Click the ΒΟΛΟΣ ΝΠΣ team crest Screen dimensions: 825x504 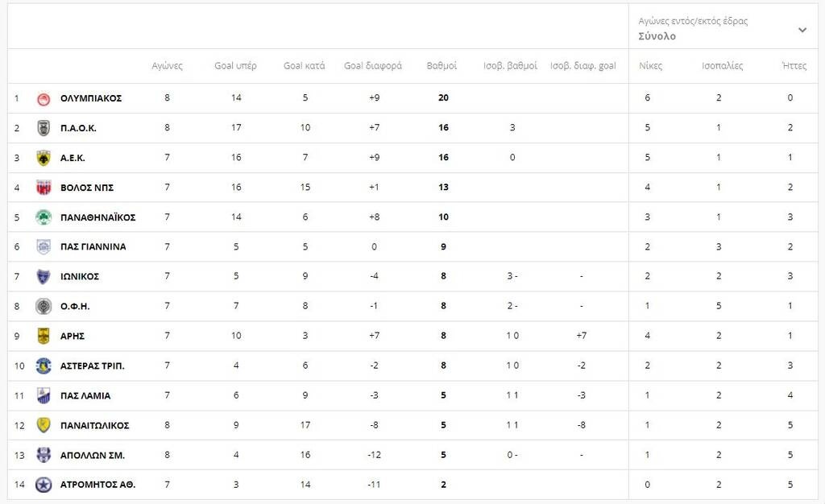pyautogui.click(x=44, y=188)
